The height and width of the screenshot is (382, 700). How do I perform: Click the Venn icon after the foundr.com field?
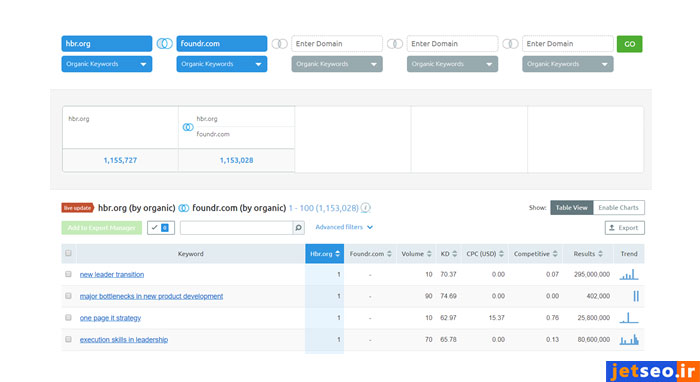pos(279,44)
